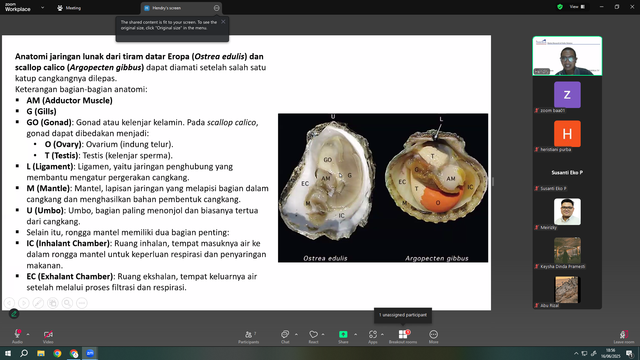Select the pen annotation tool on slide
The height and width of the screenshot is (360, 640).
(38, 303)
